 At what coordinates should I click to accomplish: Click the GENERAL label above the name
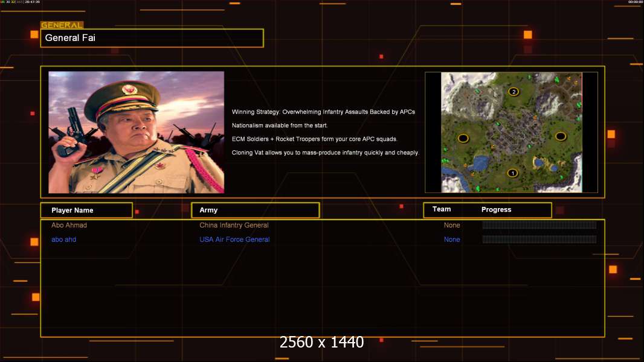point(62,25)
